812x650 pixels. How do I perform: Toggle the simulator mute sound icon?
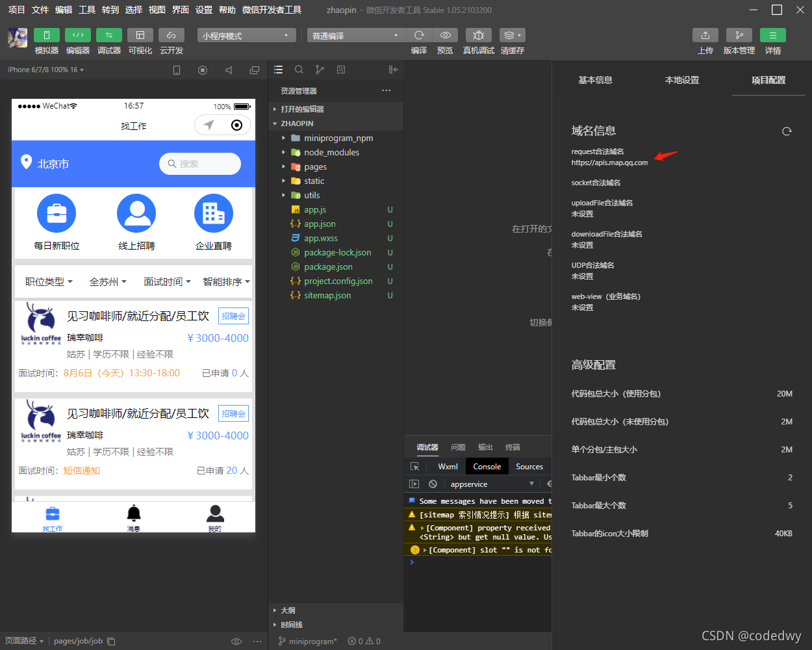pos(229,70)
